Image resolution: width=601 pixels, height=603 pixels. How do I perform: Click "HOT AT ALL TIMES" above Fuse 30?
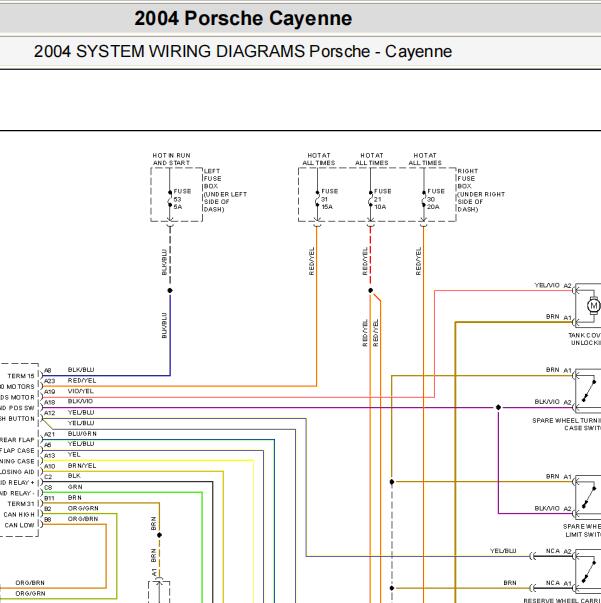click(425, 159)
